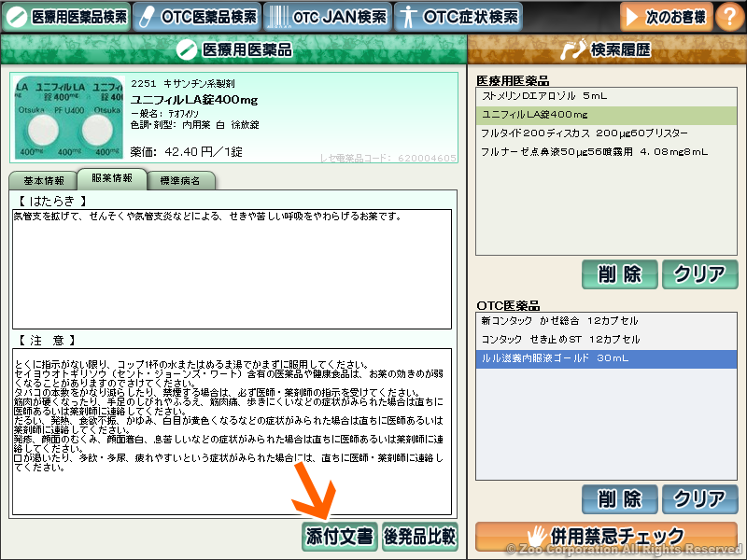747x560 pixels.
Task: Click the 薬価 42.40円/1錠 text
Action: (x=186, y=152)
